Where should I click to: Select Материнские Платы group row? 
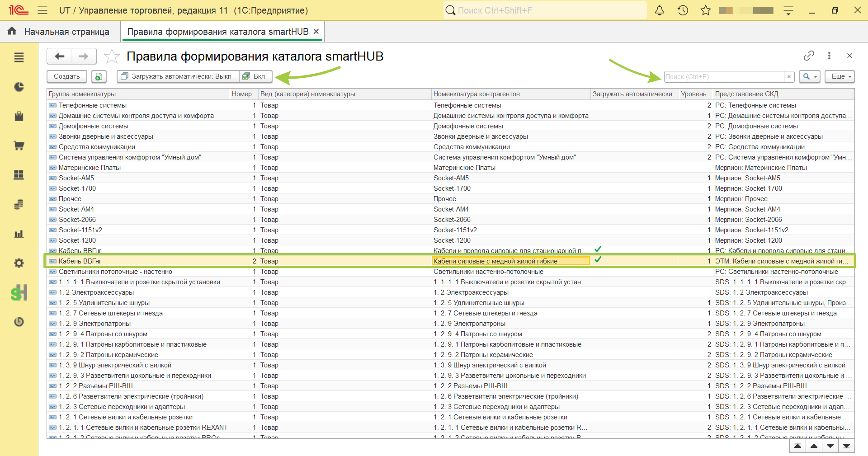point(450,168)
